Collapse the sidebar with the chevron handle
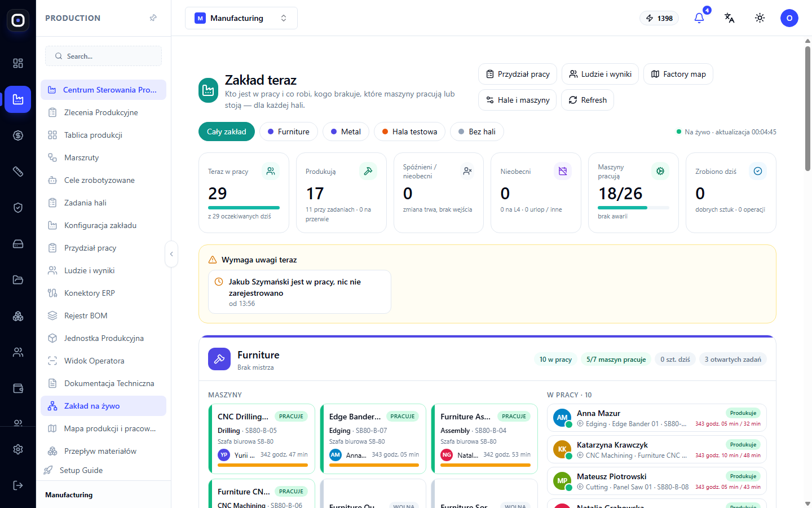812x508 pixels. tap(171, 254)
